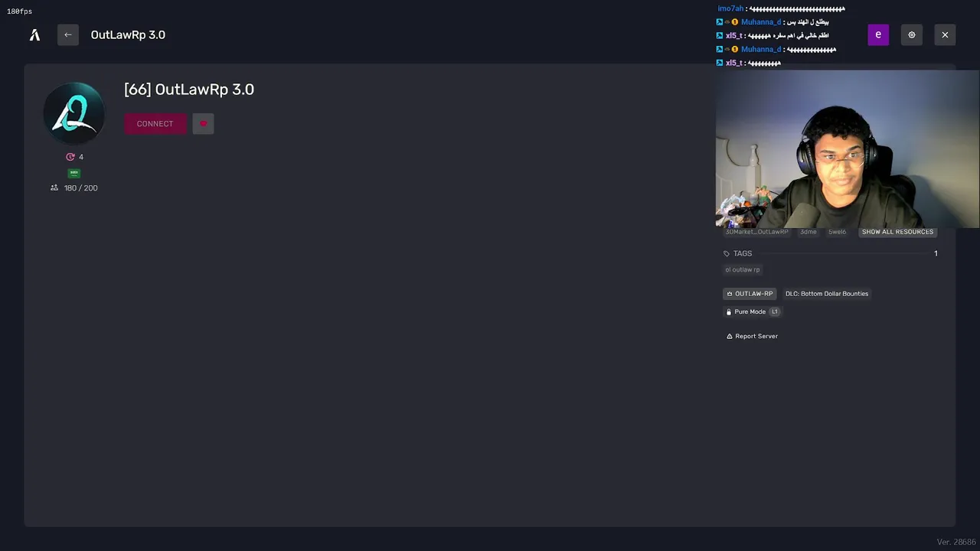The height and width of the screenshot is (551, 980).
Task: Add server to favorites with heart icon
Action: pos(203,124)
